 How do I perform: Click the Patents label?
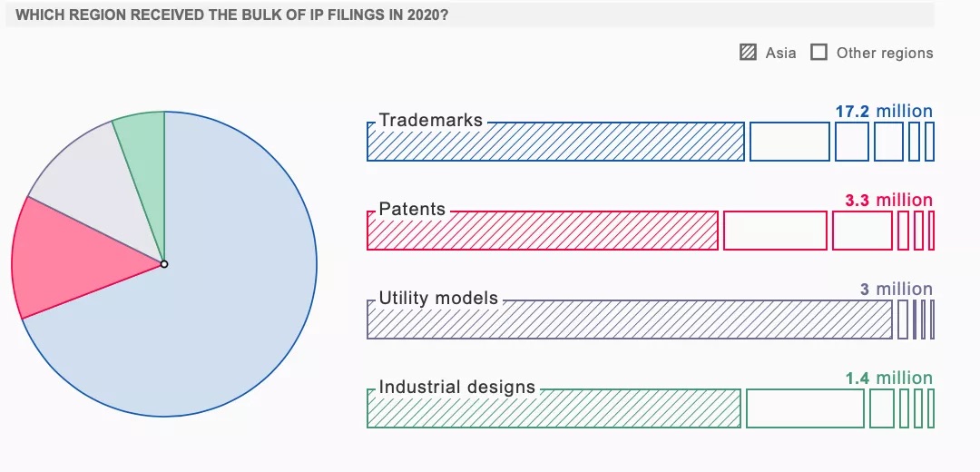coord(412,209)
